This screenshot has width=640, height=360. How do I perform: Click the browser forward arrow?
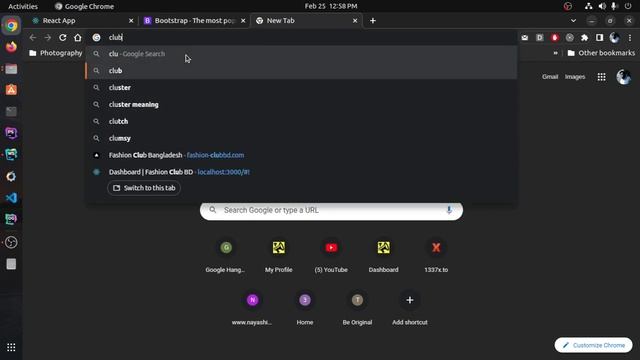tap(48, 38)
